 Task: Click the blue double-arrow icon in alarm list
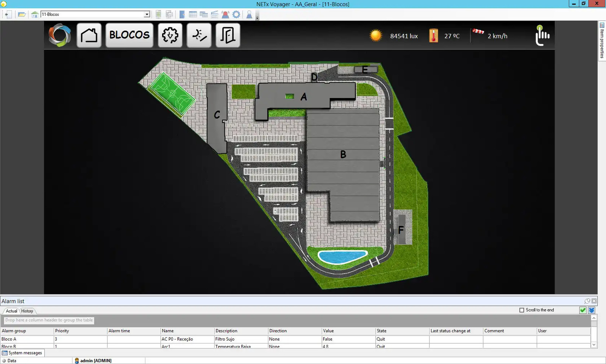tap(591, 310)
